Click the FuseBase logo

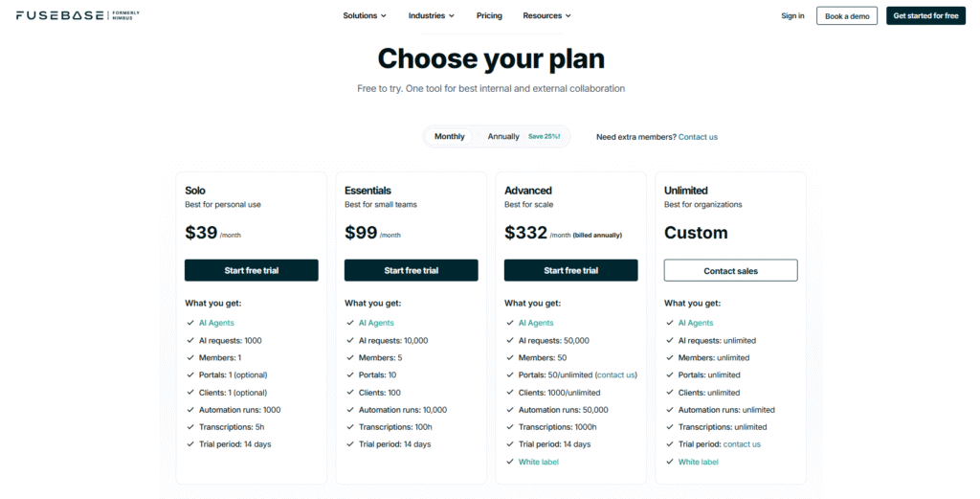64,15
